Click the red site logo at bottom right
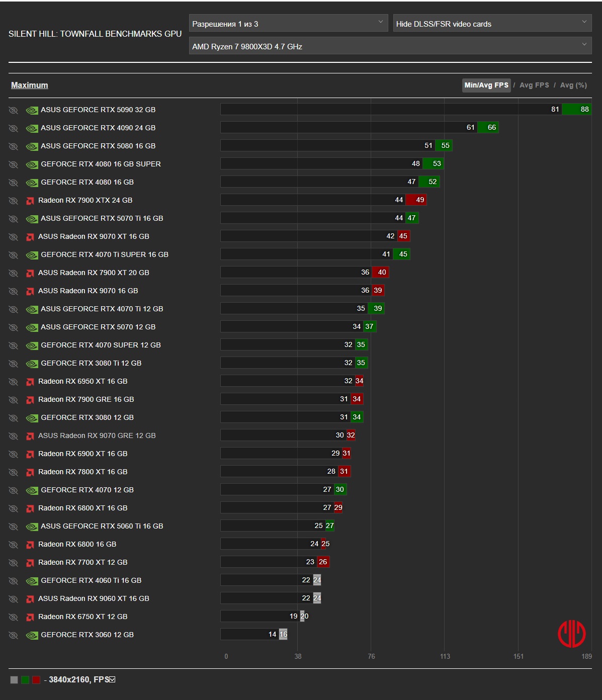The width and height of the screenshot is (602, 700). click(572, 634)
